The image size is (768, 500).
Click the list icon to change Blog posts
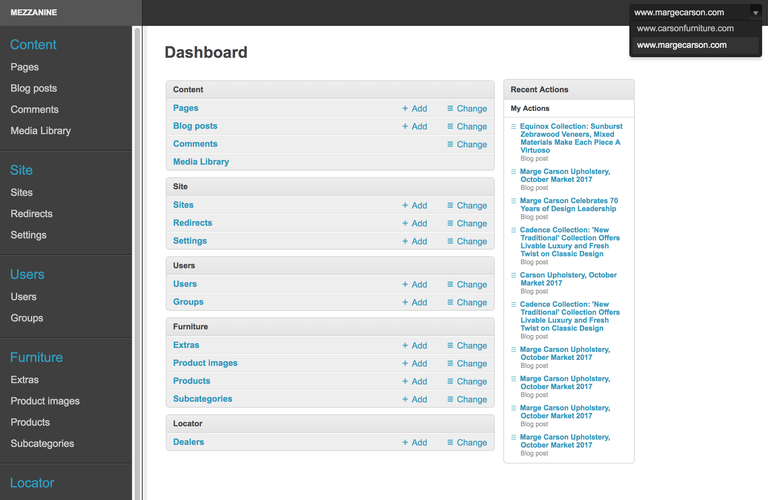pos(450,127)
